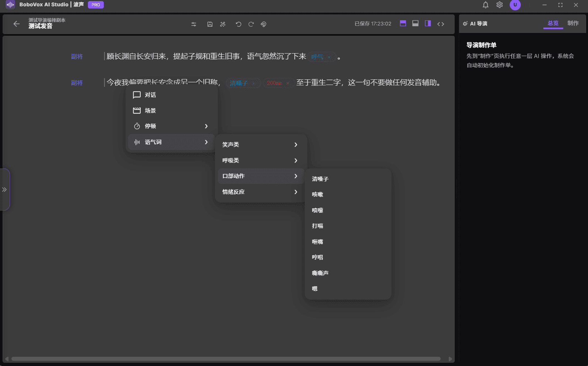The width and height of the screenshot is (588, 366).
Task: Open the settings sliders icon in toolbar
Action: point(194,24)
